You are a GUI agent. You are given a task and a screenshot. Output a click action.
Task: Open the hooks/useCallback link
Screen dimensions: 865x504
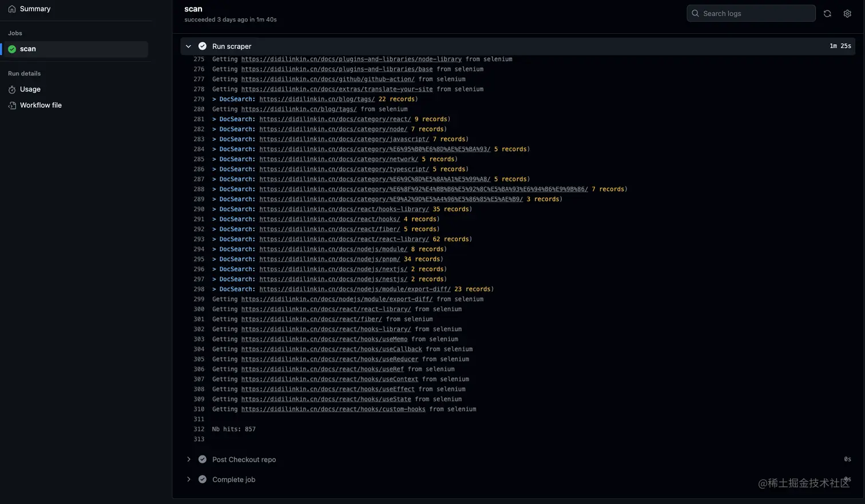tap(332, 350)
